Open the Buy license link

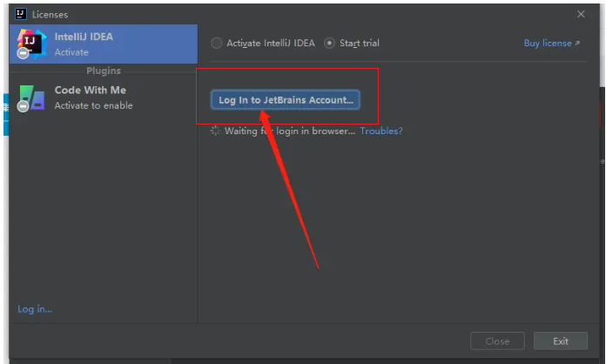552,43
